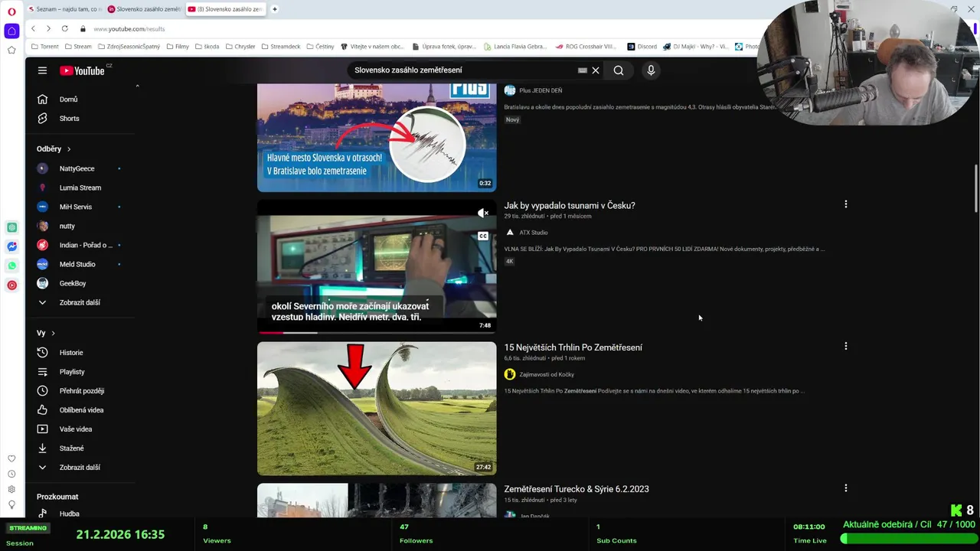Open Opera sidebar history clock icon
Screen dimensions: 980x551
11,474
